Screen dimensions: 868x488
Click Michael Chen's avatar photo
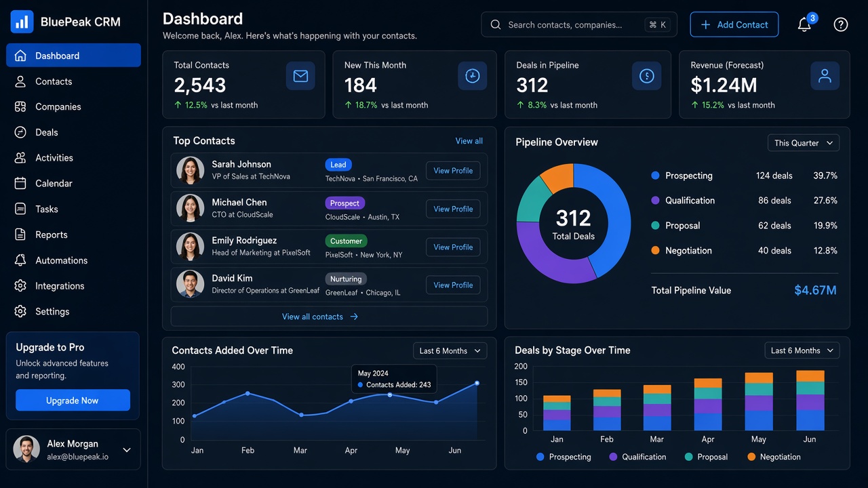click(x=191, y=208)
